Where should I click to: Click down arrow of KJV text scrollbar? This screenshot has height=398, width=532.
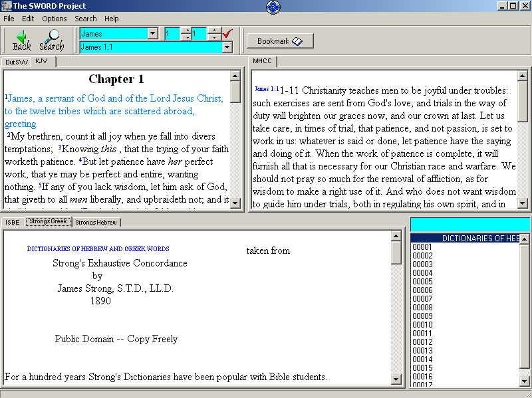[235, 203]
